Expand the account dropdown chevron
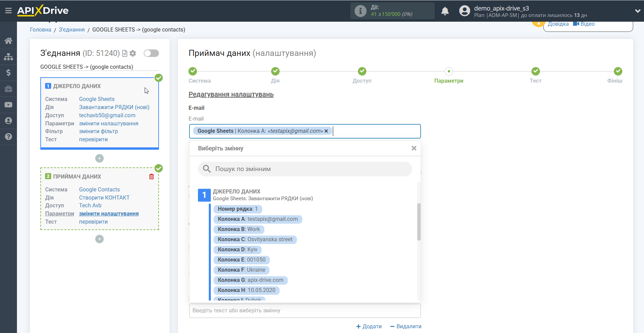The image size is (644, 333). 637,11
